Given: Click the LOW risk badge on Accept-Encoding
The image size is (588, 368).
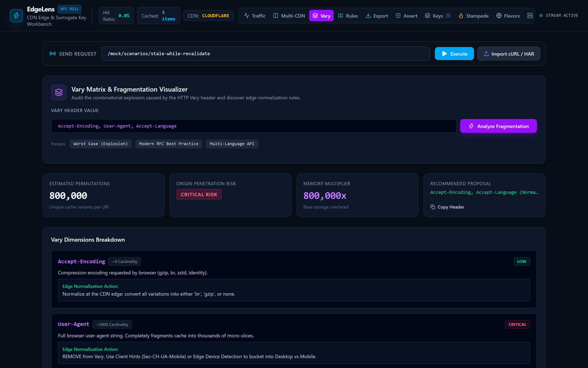Looking at the screenshot, I should tap(521, 261).
